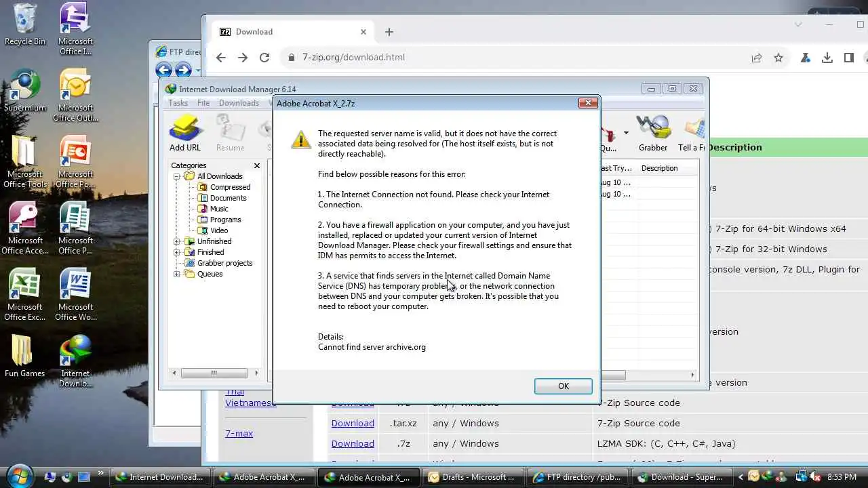Click the browser forward arrow

tap(243, 58)
